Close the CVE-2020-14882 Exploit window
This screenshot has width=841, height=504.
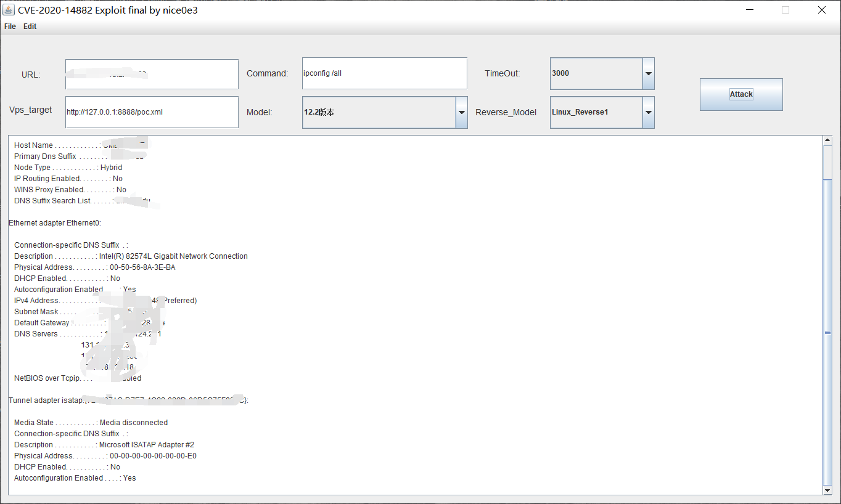click(822, 10)
